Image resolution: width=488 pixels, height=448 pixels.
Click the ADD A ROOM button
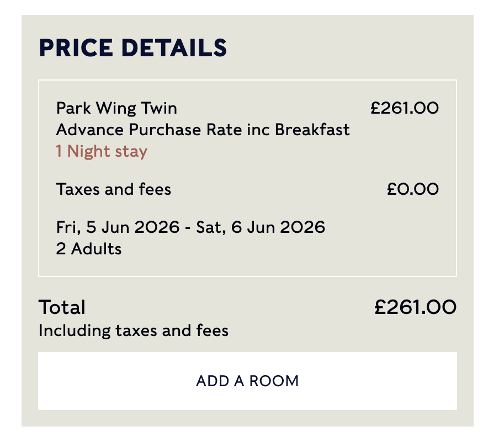(x=247, y=381)
